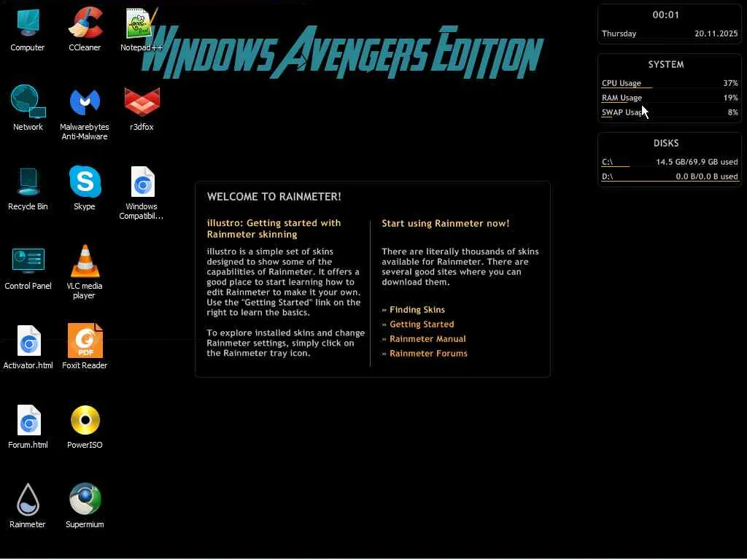Open the Finding Skins link
The height and width of the screenshot is (560, 747).
coord(417,309)
